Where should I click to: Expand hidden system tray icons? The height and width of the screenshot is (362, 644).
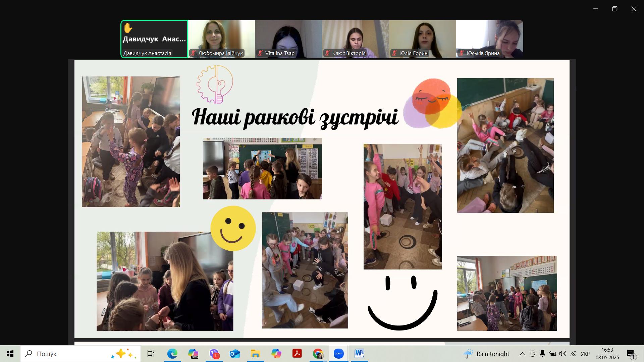click(522, 353)
